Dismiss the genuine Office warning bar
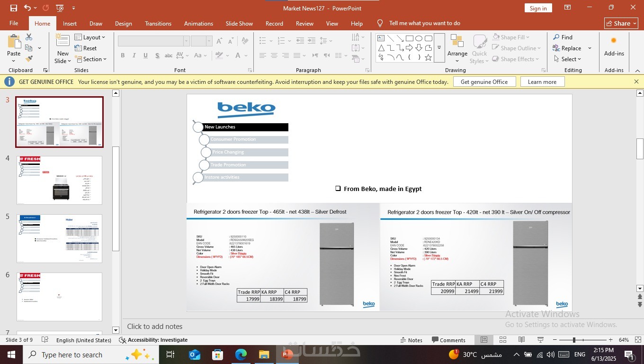644x364 pixels. coord(636,82)
